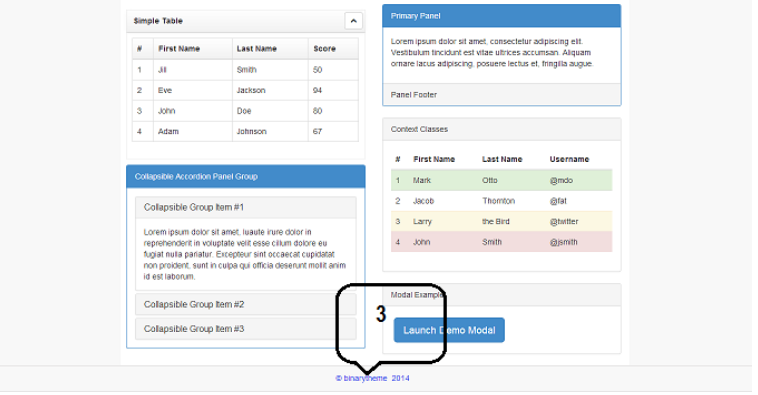Click the First Name header in Simple Table

(179, 49)
